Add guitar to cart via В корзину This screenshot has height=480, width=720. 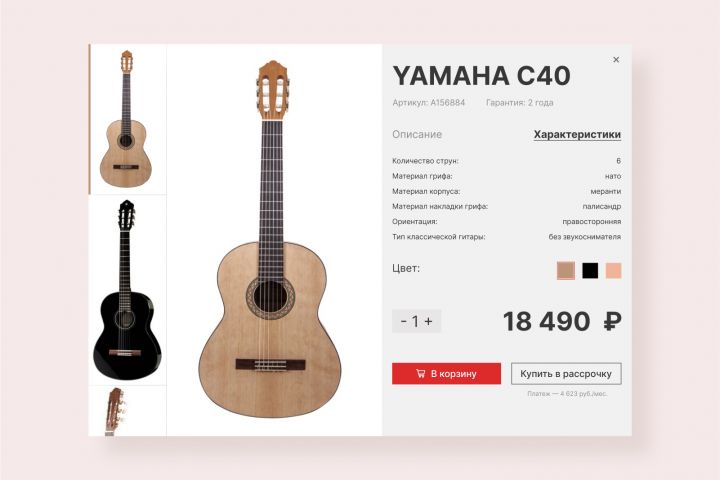pyautogui.click(x=446, y=373)
